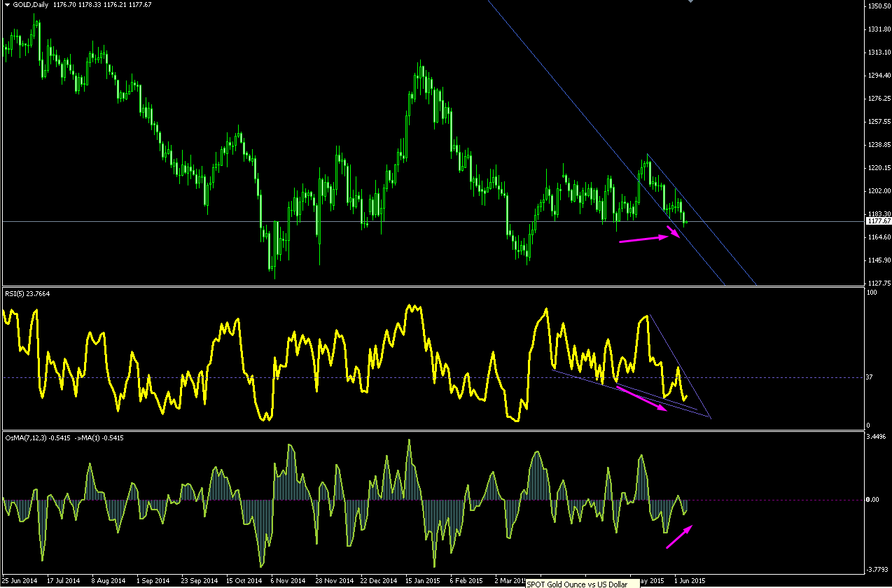Click the SPOT Gold Ounce vs US Dollar tooltip

click(583, 583)
